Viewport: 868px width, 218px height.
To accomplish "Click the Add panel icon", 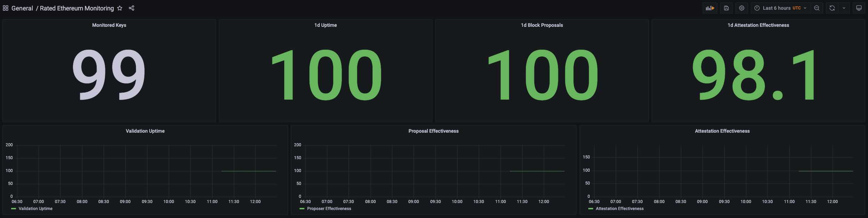I will click(x=710, y=8).
